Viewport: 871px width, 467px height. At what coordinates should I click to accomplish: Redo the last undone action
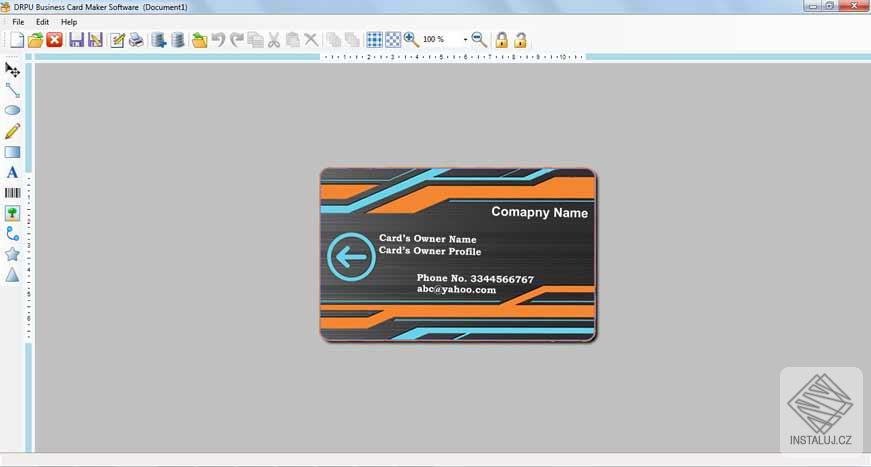click(237, 40)
